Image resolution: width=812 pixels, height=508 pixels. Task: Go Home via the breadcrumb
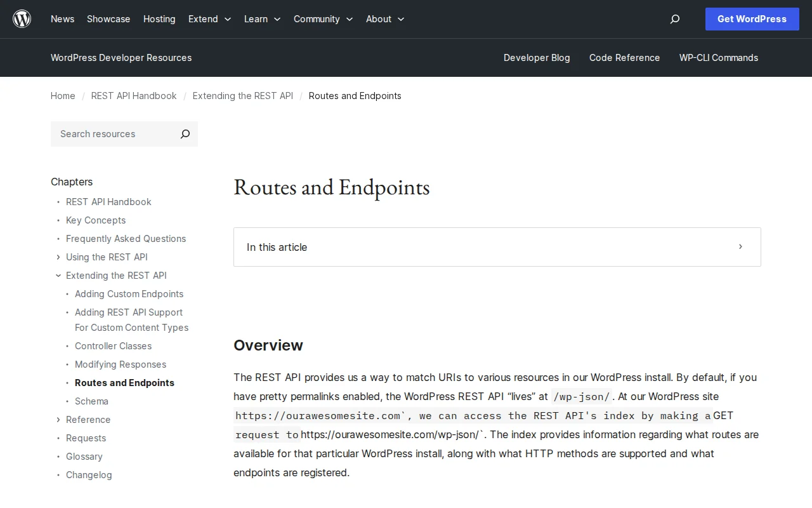coord(63,96)
